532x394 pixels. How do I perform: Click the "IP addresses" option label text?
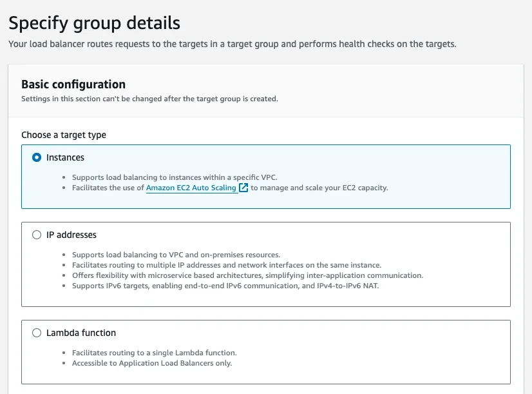71,235
